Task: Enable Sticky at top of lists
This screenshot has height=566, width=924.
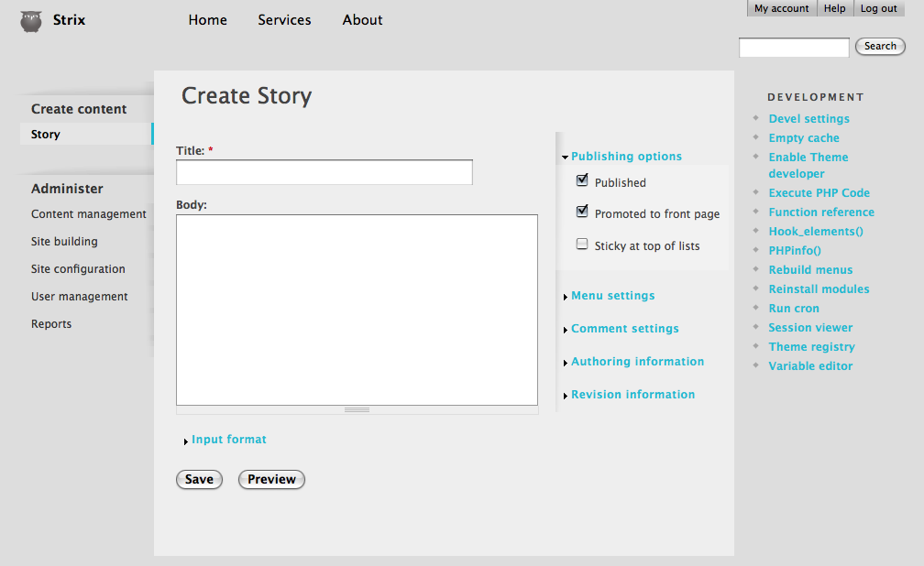Action: click(x=582, y=245)
